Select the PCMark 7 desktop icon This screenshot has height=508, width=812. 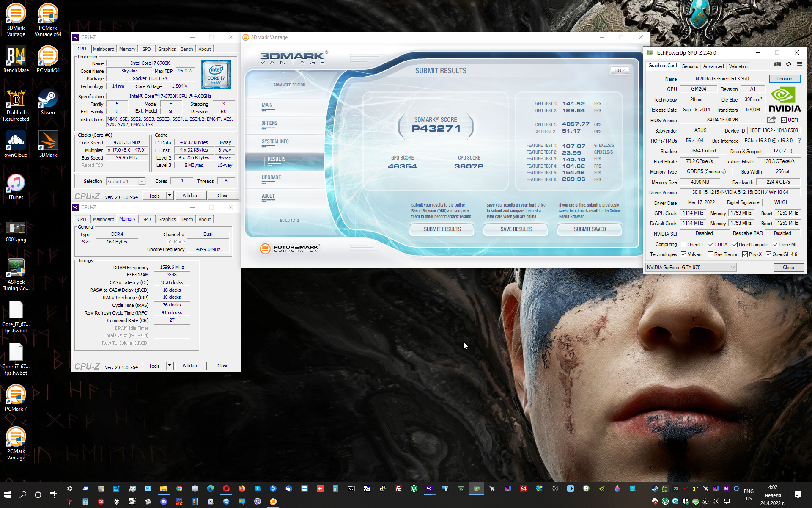click(16, 398)
